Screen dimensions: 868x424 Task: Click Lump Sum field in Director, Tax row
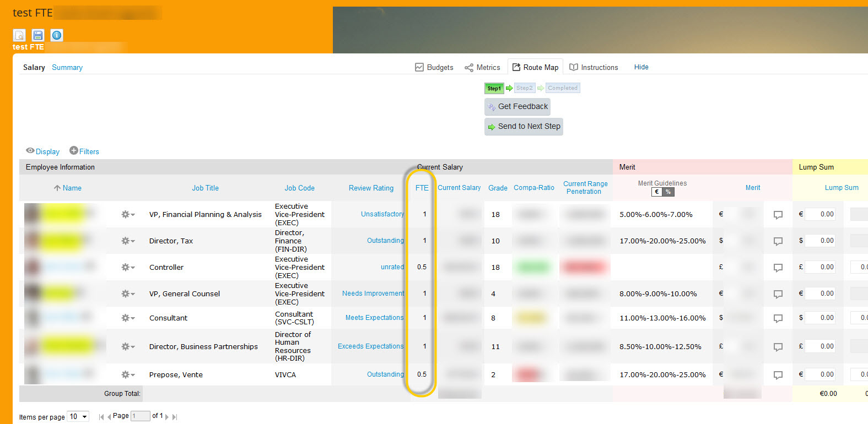pos(820,241)
